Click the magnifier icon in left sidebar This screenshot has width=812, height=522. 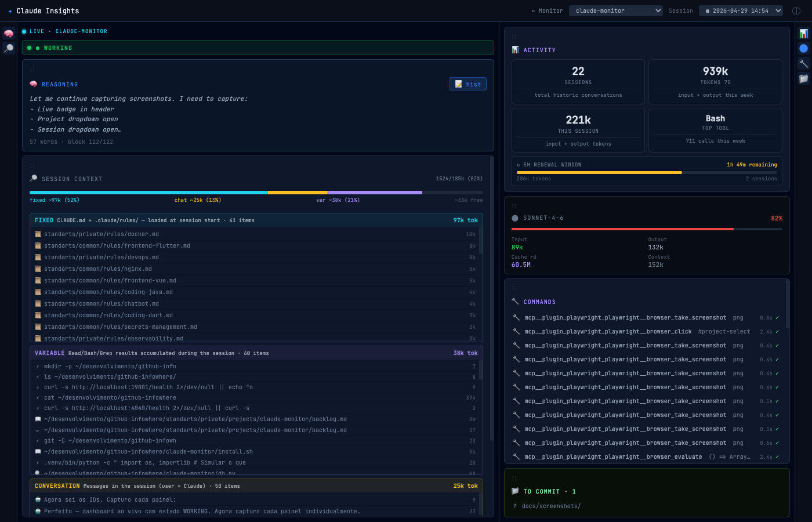[9, 48]
